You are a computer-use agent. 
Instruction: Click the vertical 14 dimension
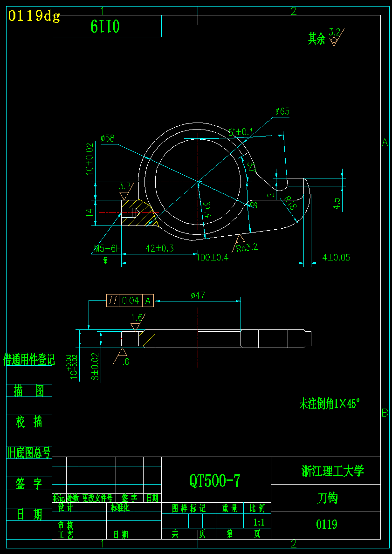[x=89, y=212]
